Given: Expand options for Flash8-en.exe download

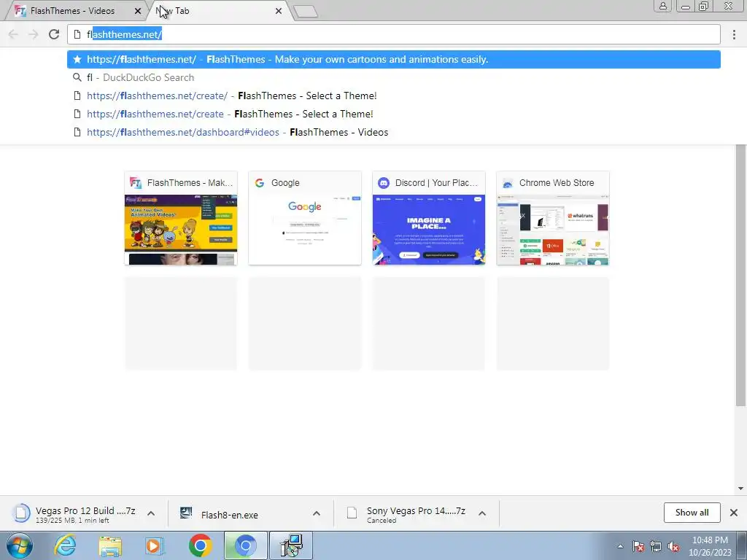Looking at the screenshot, I should [317, 513].
